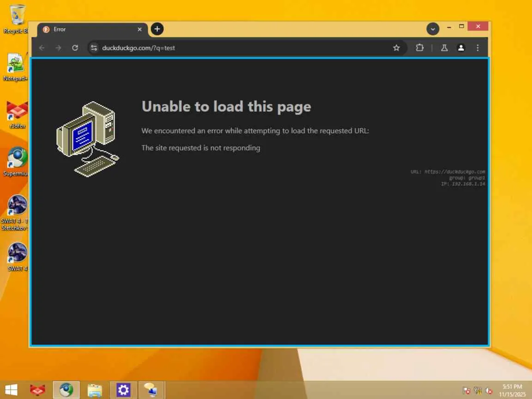Maximize the browser window
Image resolution: width=532 pixels, height=399 pixels.
(461, 26)
